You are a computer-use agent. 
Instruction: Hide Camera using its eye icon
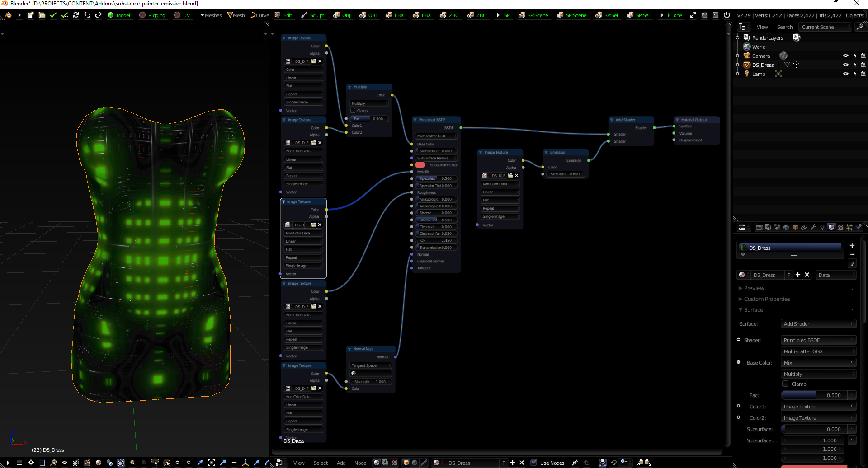(x=846, y=56)
